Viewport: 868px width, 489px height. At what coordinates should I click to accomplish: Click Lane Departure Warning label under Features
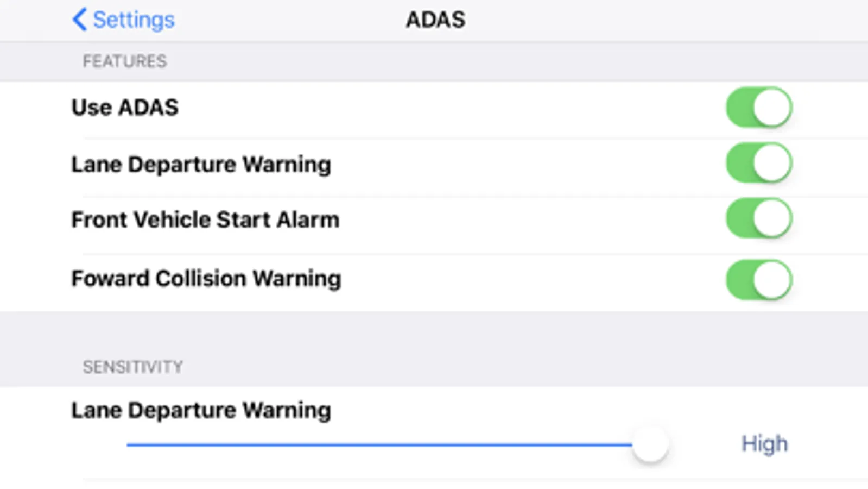(201, 164)
